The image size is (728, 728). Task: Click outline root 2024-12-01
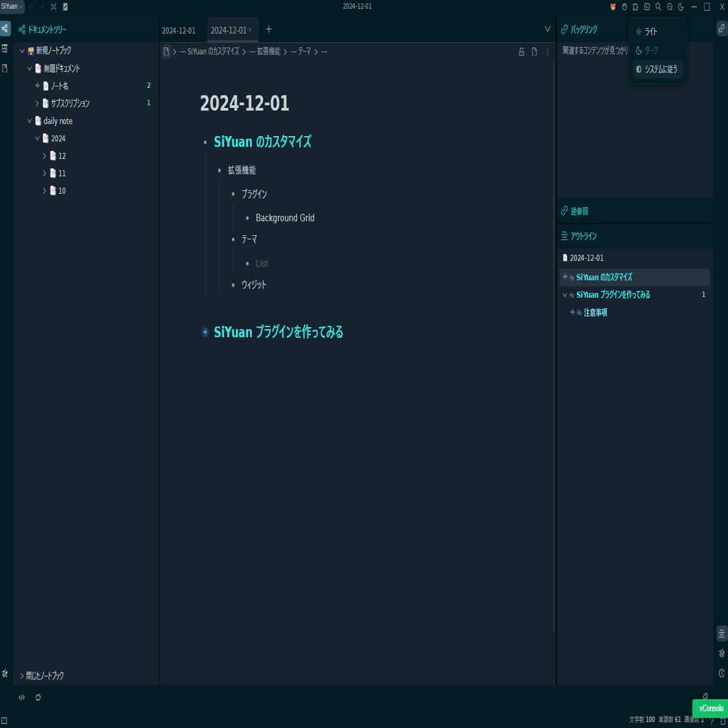(587, 257)
